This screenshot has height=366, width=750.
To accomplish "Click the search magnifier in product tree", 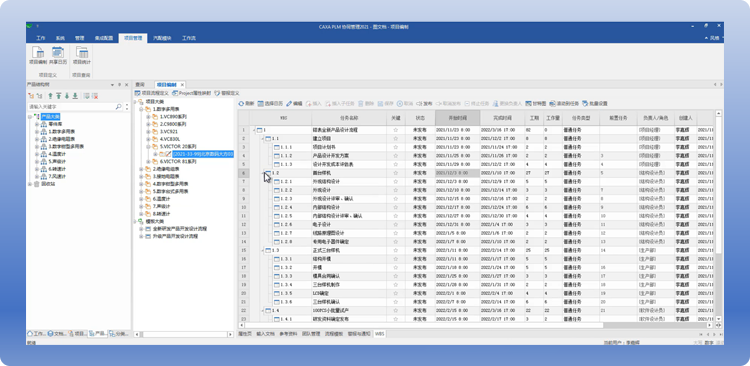I will [119, 107].
